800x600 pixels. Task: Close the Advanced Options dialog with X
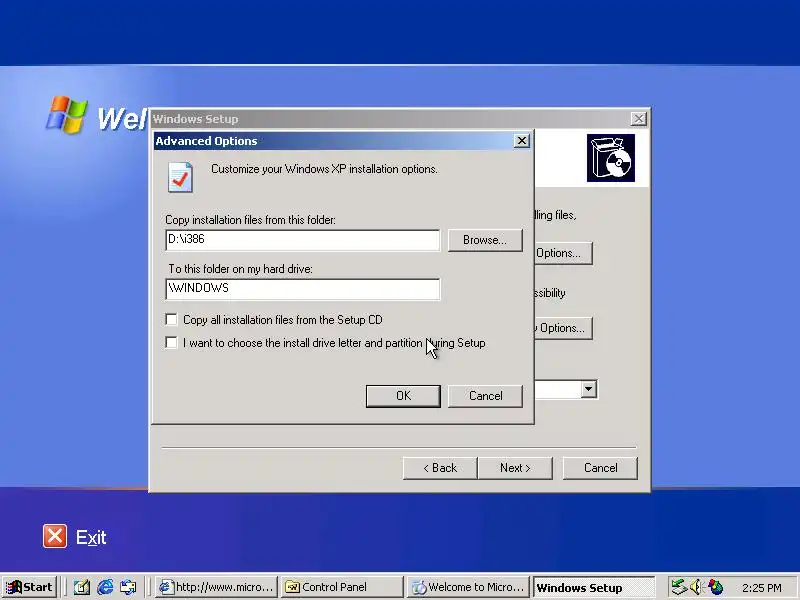tap(521, 141)
